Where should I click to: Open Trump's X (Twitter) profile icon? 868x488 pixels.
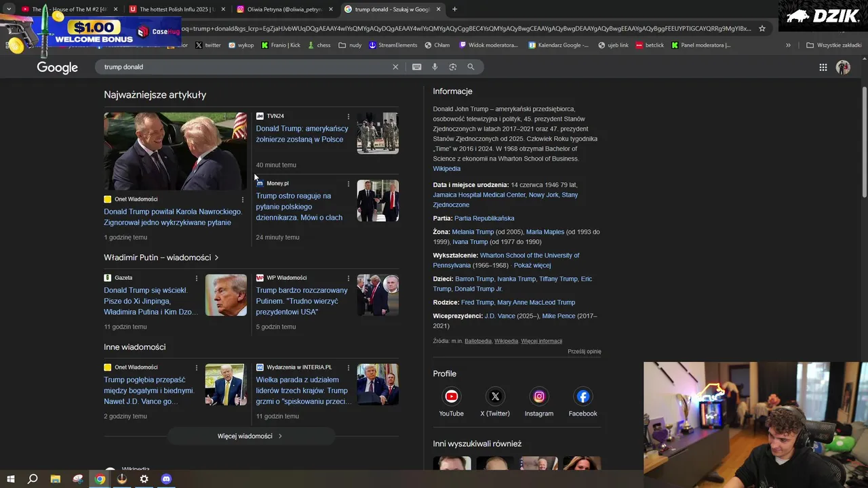coord(495,396)
